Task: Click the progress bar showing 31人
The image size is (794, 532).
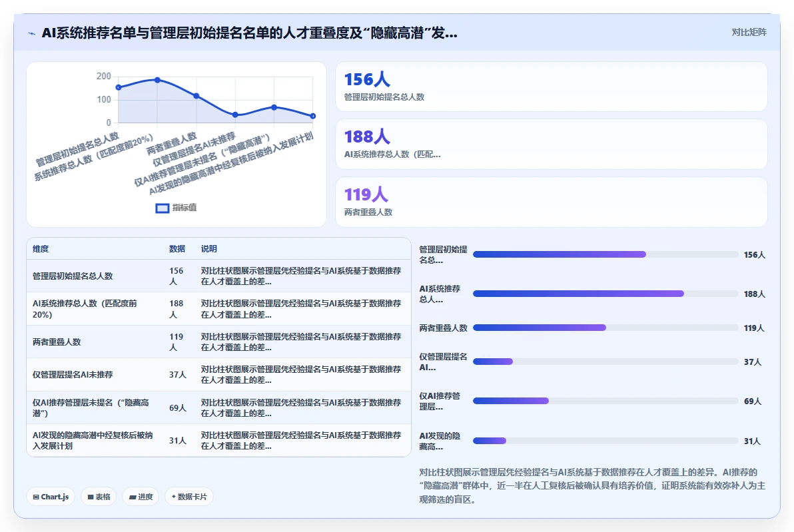Action: click(605, 441)
